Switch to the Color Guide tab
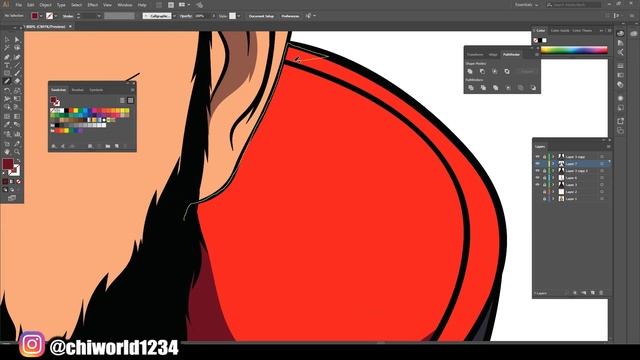The width and height of the screenshot is (640, 360). coord(560,31)
